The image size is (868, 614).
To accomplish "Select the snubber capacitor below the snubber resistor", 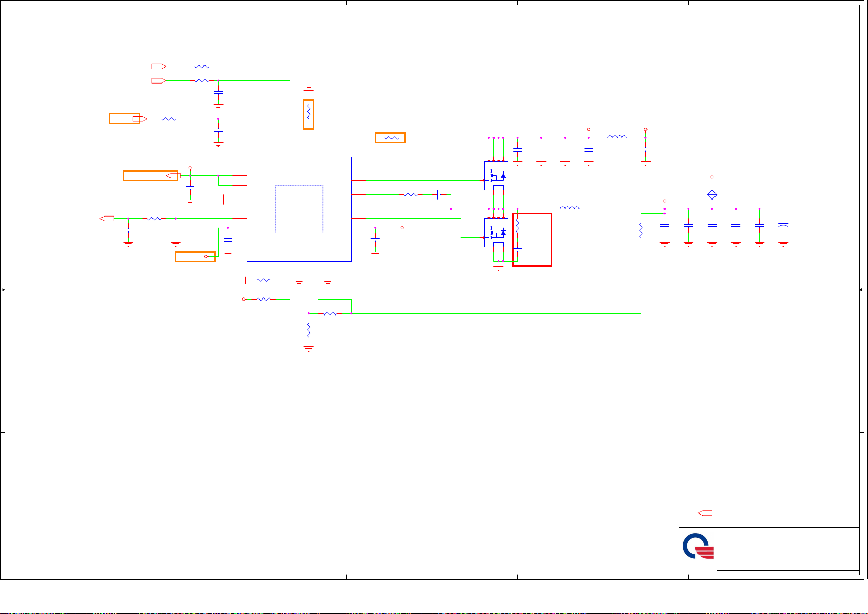I will 518,250.
